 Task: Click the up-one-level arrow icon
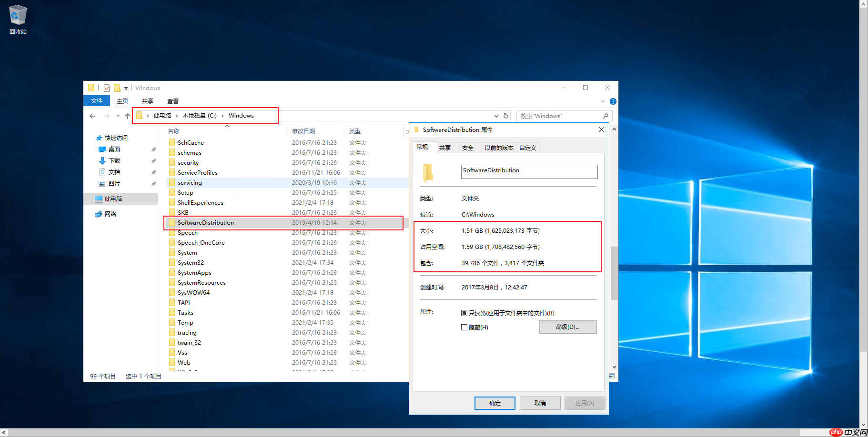coord(128,116)
